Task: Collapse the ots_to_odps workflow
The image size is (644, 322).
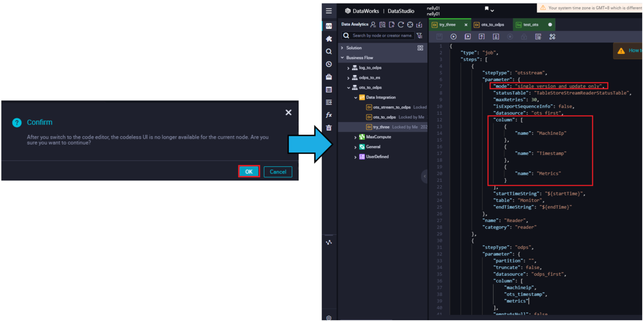Action: tap(348, 87)
